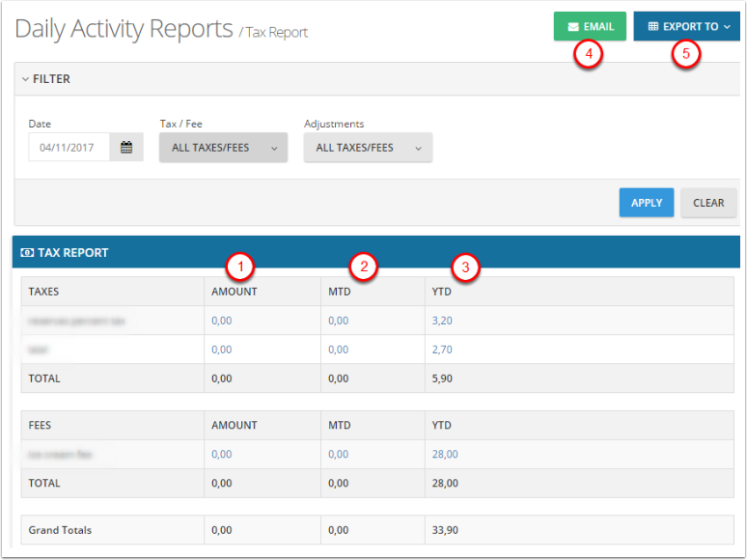Click the AMOUNT header in fees table

pos(235,425)
